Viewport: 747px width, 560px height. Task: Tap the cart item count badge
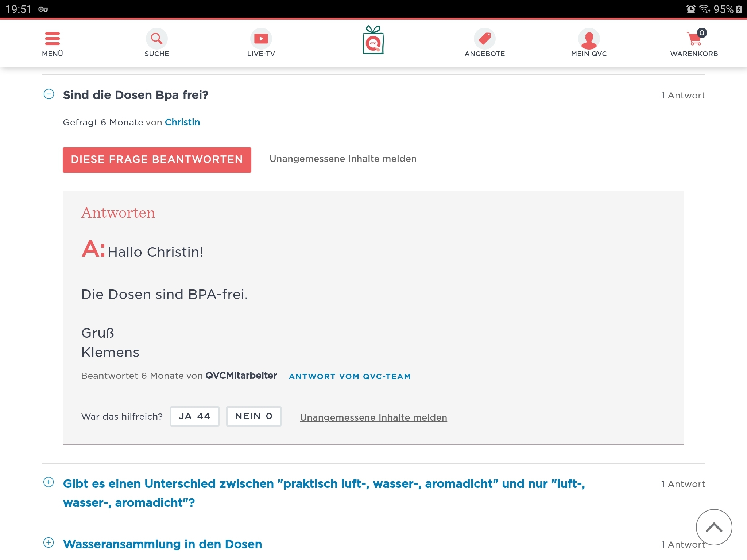701,33
